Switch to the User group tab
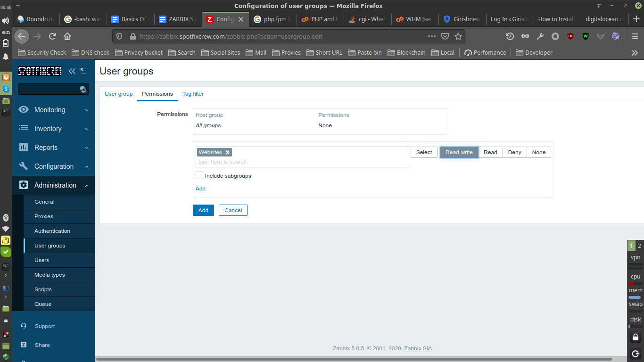Image resolution: width=644 pixels, height=362 pixels. 119,94
